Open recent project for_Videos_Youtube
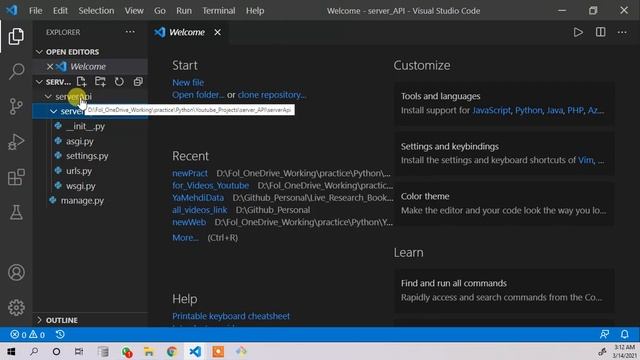 [x=210, y=185]
